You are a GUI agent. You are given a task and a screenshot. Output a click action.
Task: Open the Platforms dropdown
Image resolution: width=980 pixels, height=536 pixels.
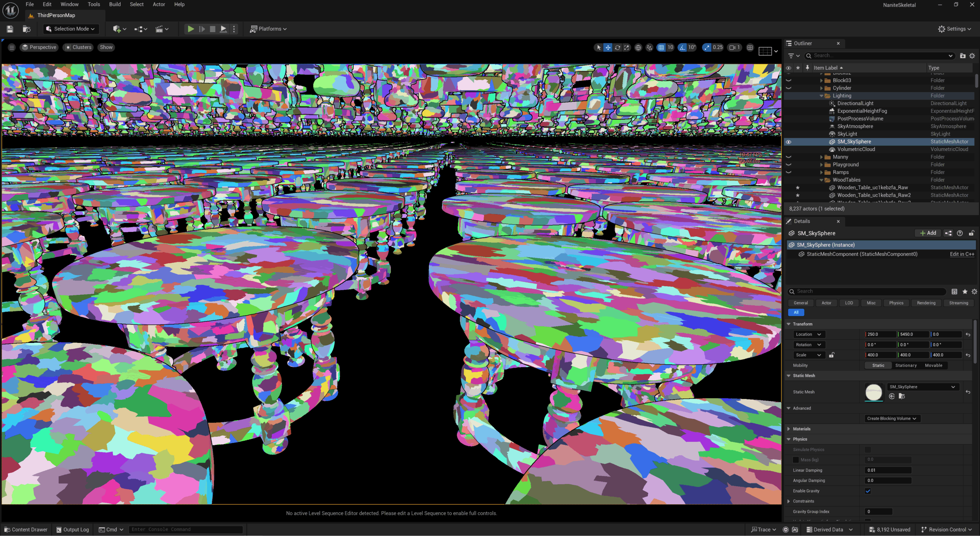point(268,29)
